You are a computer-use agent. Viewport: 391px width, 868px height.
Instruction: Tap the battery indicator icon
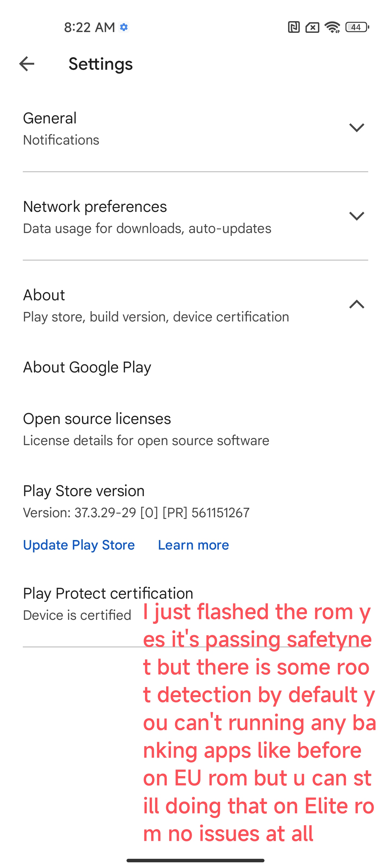point(357,27)
